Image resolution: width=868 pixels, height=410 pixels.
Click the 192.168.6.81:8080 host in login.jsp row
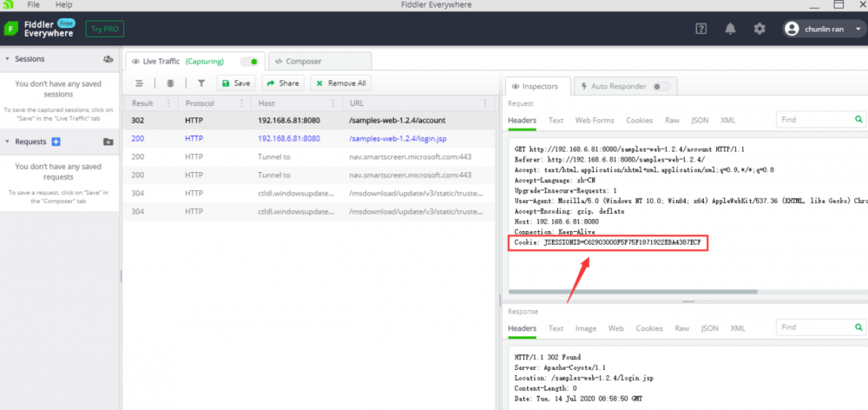pyautogui.click(x=289, y=138)
